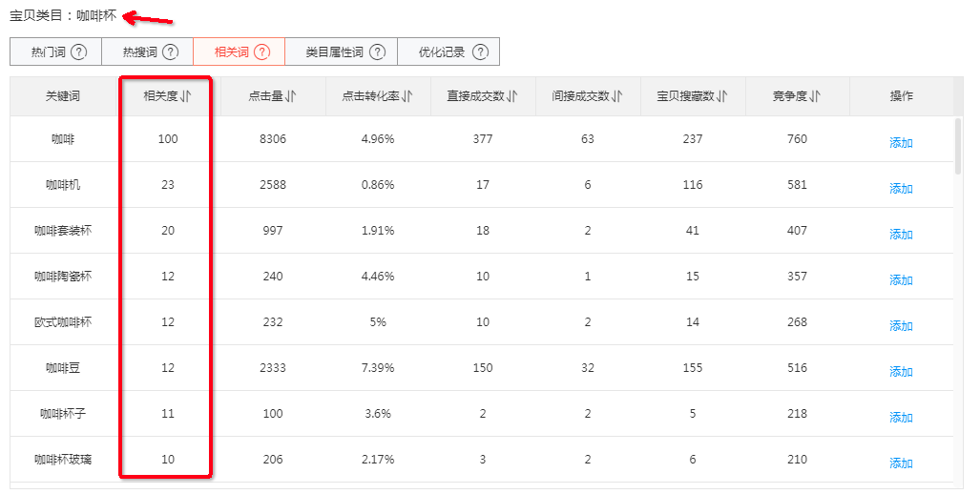Switch to the 热搜词 tab
Image resolution: width=980 pixels, height=494 pixels.
click(x=148, y=51)
